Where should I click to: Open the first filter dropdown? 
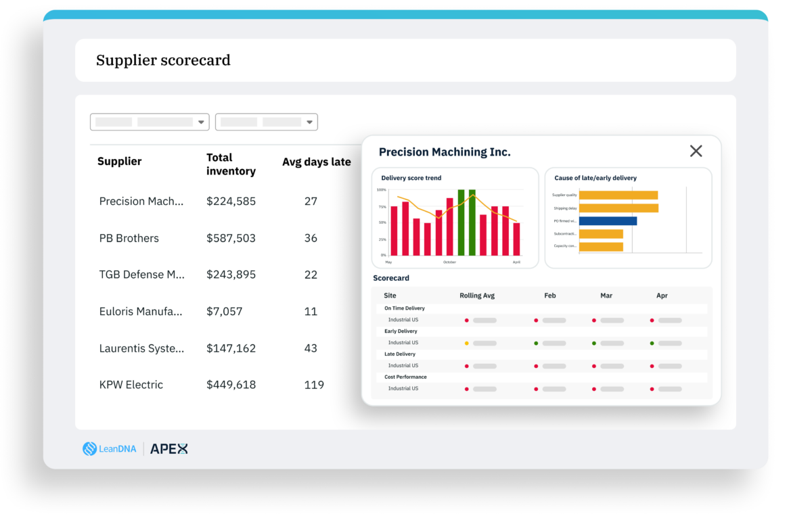click(x=150, y=122)
